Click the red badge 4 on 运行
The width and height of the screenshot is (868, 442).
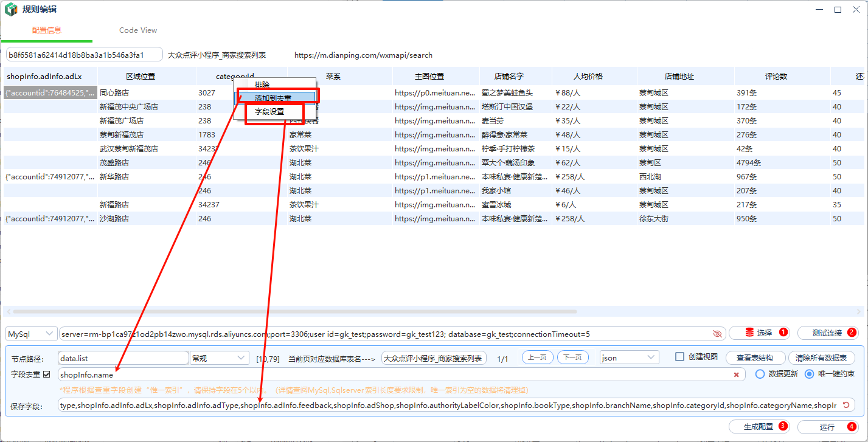[852, 426]
